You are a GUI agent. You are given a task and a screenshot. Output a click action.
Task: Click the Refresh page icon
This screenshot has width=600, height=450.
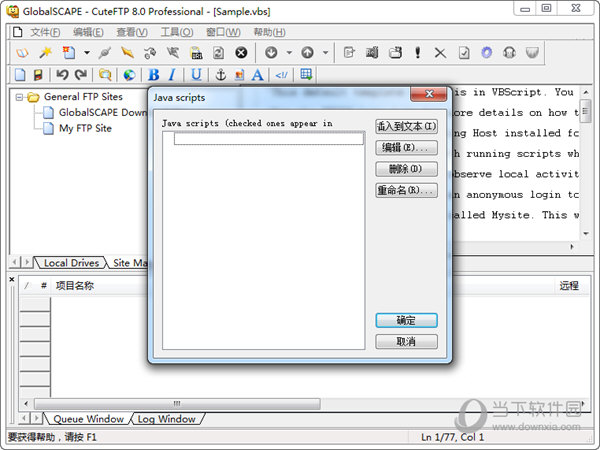point(218,53)
